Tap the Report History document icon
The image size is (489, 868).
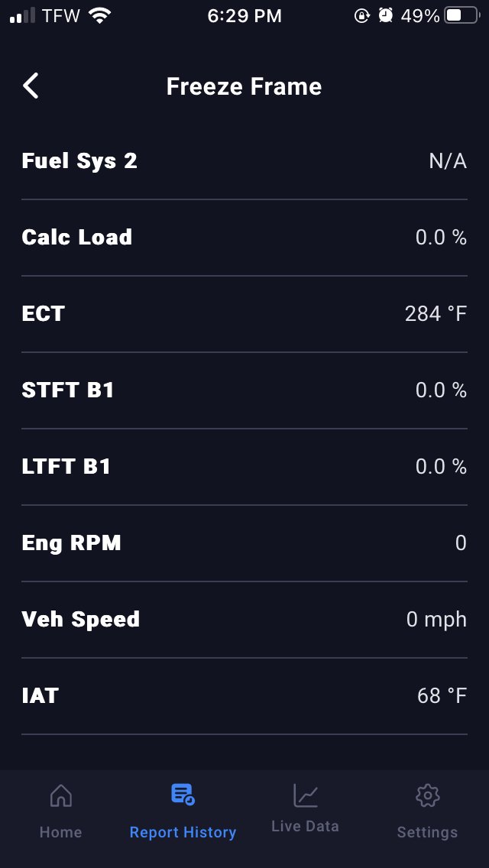(183, 795)
